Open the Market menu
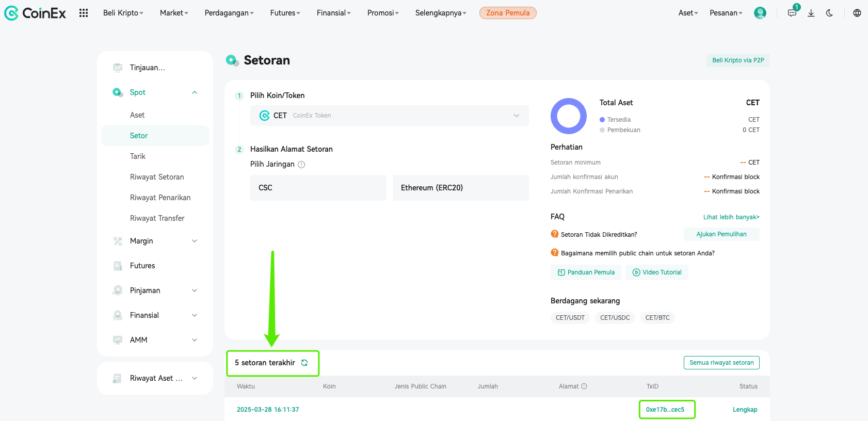This screenshot has width=868, height=421. [x=174, y=13]
